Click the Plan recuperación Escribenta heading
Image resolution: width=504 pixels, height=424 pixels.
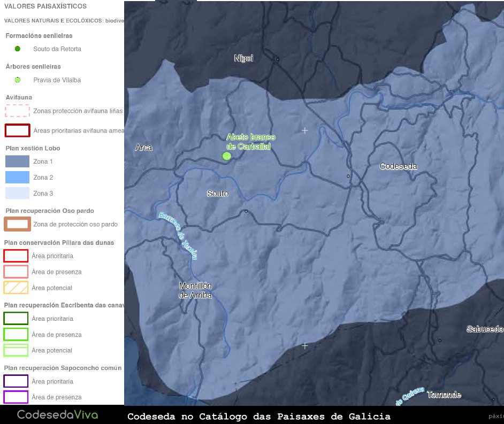coord(64,305)
